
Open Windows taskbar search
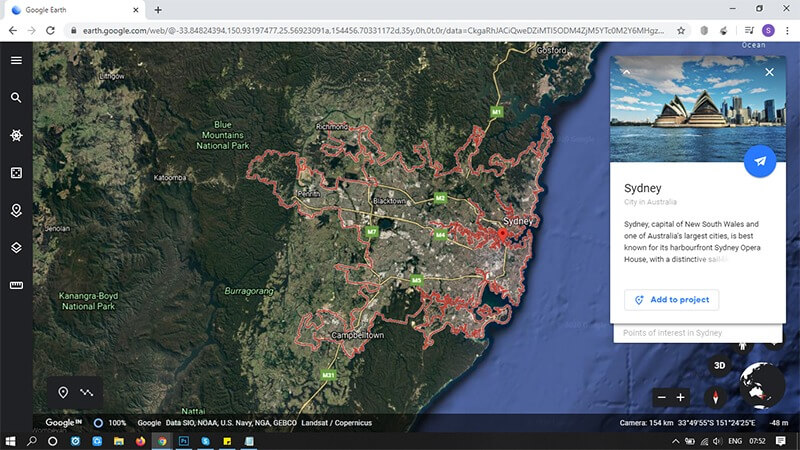pyautogui.click(x=32, y=441)
